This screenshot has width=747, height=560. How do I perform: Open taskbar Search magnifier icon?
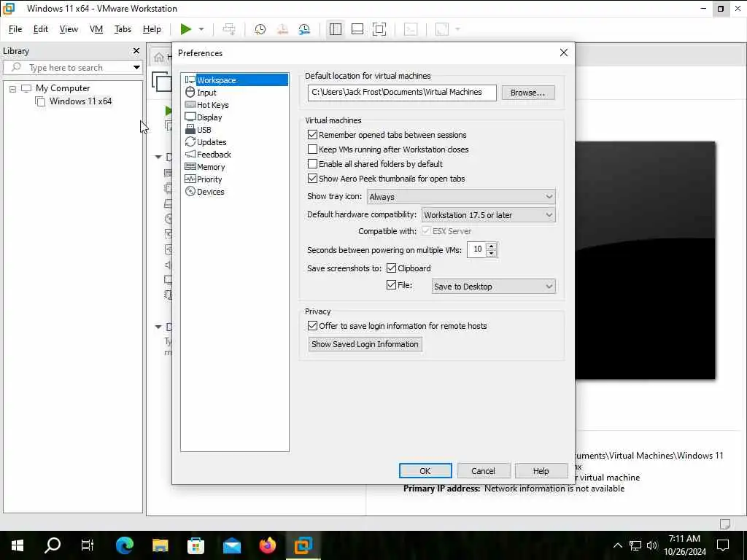pyautogui.click(x=53, y=545)
